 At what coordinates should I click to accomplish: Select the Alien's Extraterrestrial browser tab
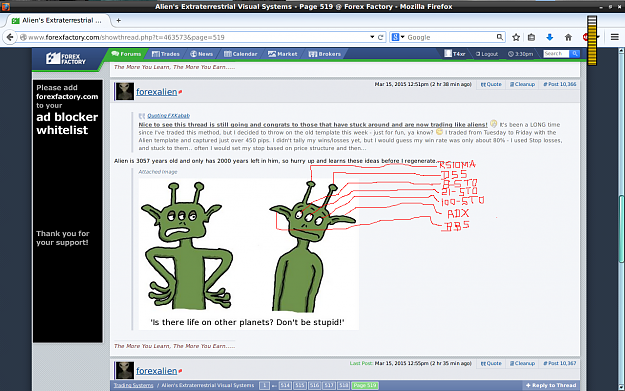(57, 20)
